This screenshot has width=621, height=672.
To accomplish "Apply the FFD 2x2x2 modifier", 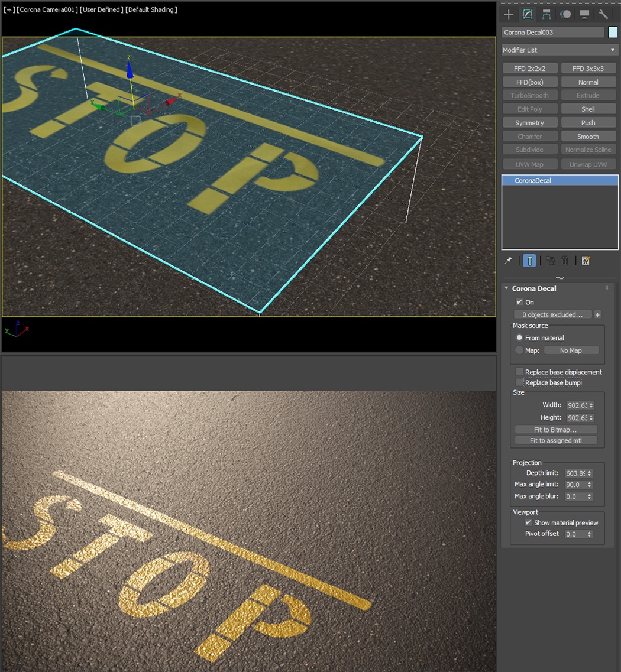I will pyautogui.click(x=530, y=69).
